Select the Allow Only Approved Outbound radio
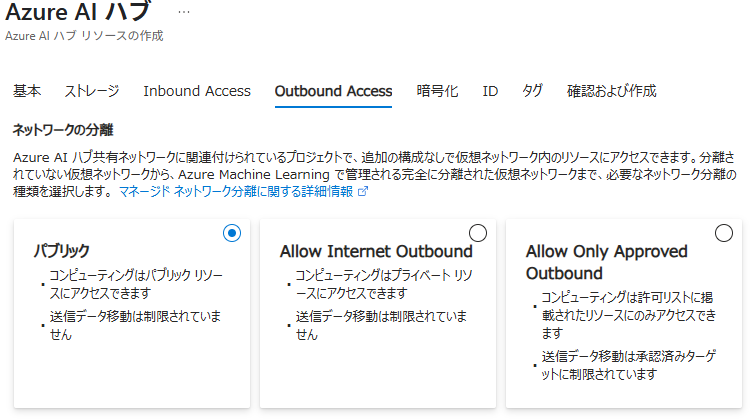Viewport: 754px width, 420px height. (724, 233)
